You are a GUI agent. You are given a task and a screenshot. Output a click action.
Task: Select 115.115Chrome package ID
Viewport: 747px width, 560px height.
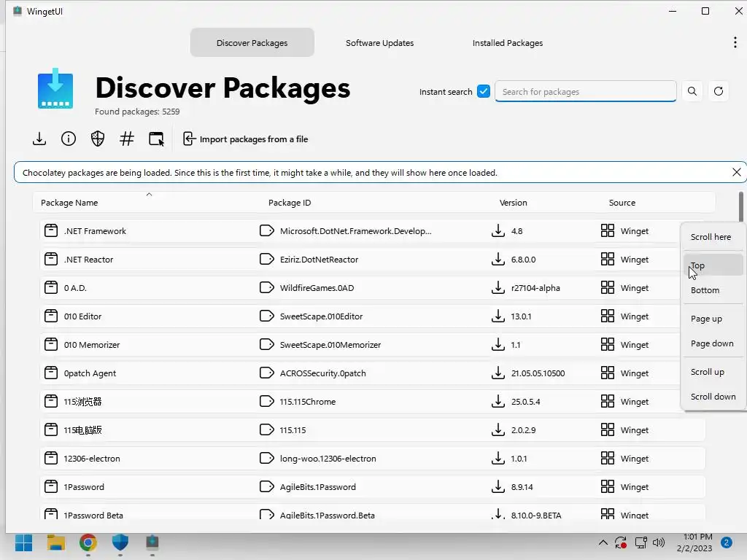pyautogui.click(x=308, y=402)
